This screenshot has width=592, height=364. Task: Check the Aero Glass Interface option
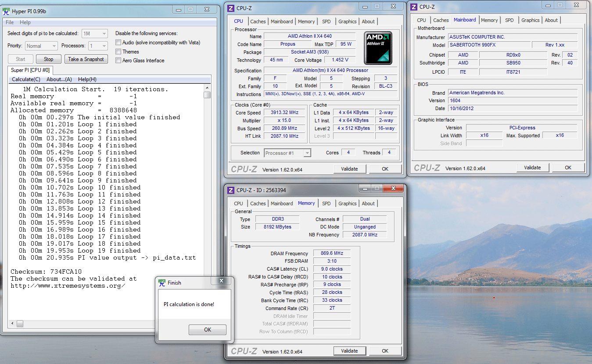[x=118, y=61]
